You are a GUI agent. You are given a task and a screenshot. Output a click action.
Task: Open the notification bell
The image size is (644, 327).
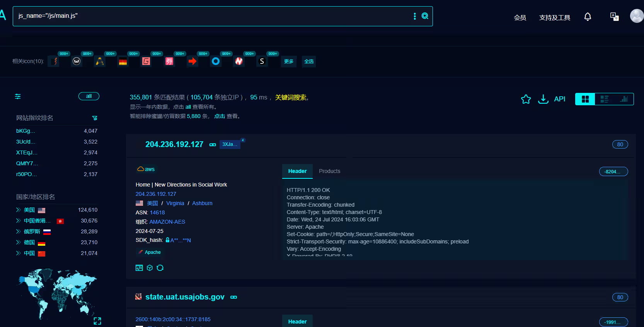point(588,17)
